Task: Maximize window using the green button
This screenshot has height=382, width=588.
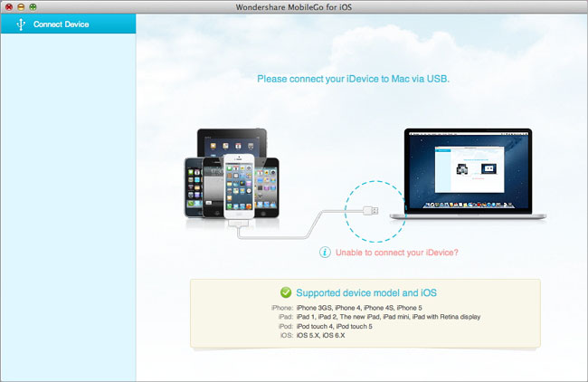Action: pyautogui.click(x=33, y=6)
